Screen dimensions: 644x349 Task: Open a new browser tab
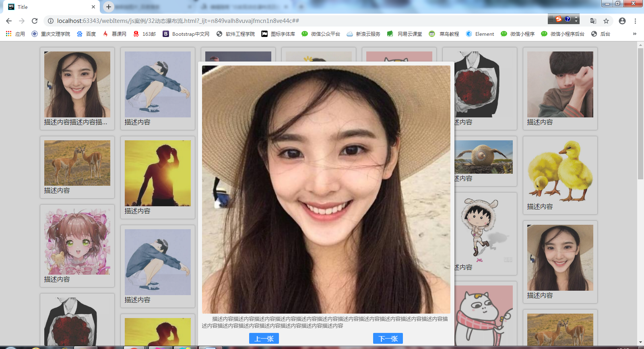click(108, 7)
